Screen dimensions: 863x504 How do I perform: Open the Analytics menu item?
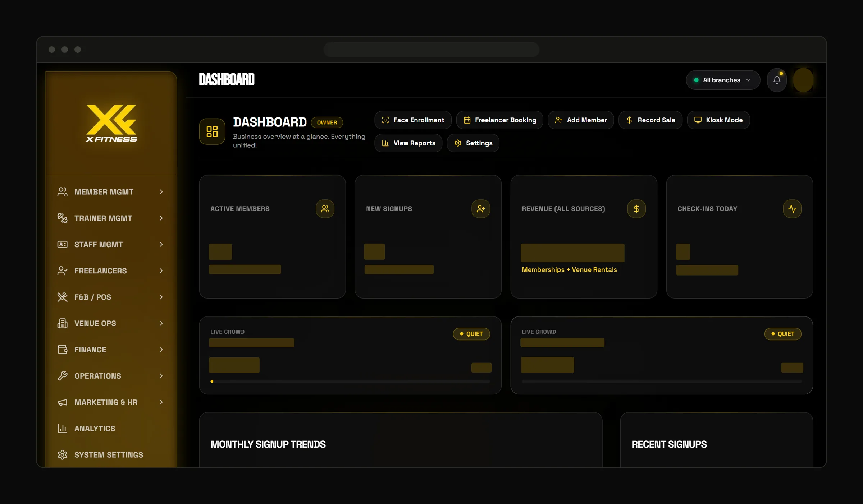(111, 429)
